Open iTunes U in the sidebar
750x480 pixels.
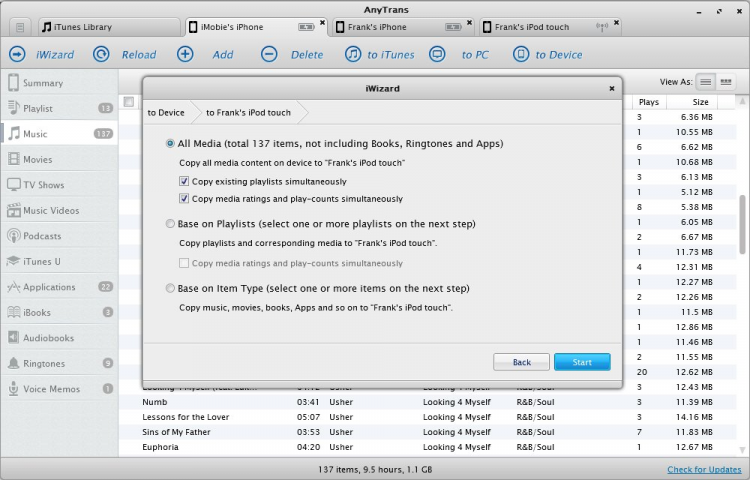pyautogui.click(x=59, y=262)
